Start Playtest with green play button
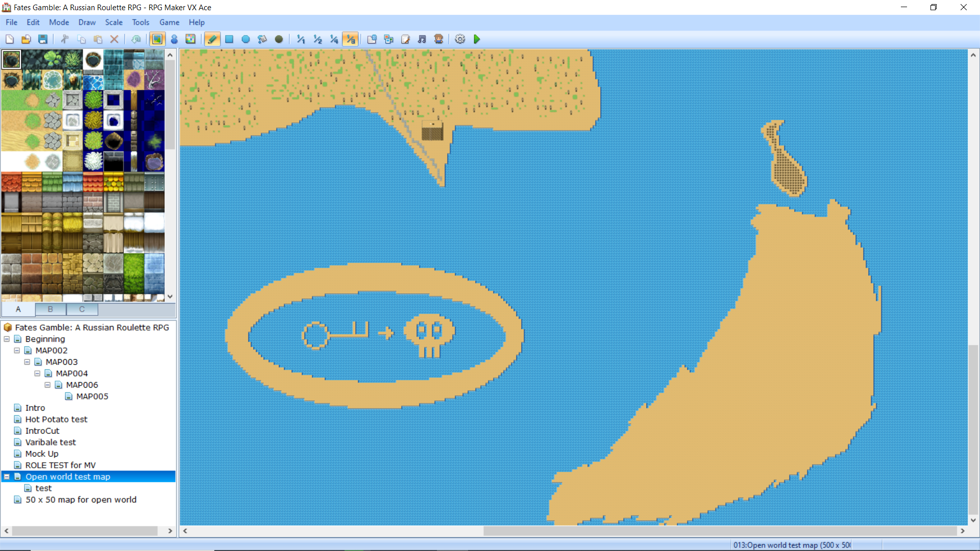Screen dimensions: 980x551 click(477, 39)
